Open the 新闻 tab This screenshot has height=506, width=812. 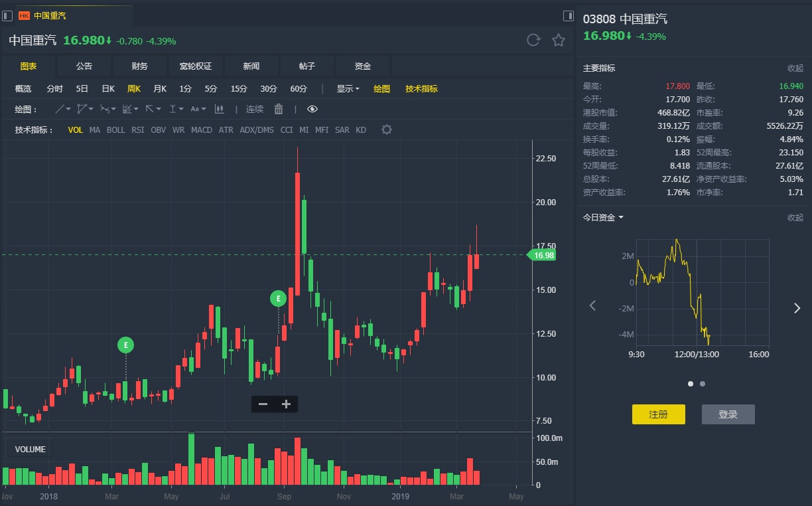[251, 66]
